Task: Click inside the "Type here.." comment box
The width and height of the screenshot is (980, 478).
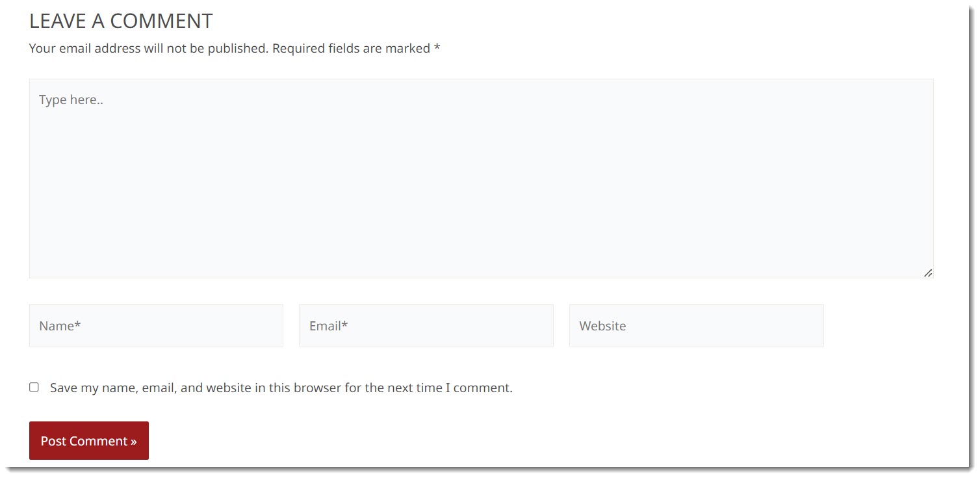Action: click(482, 179)
